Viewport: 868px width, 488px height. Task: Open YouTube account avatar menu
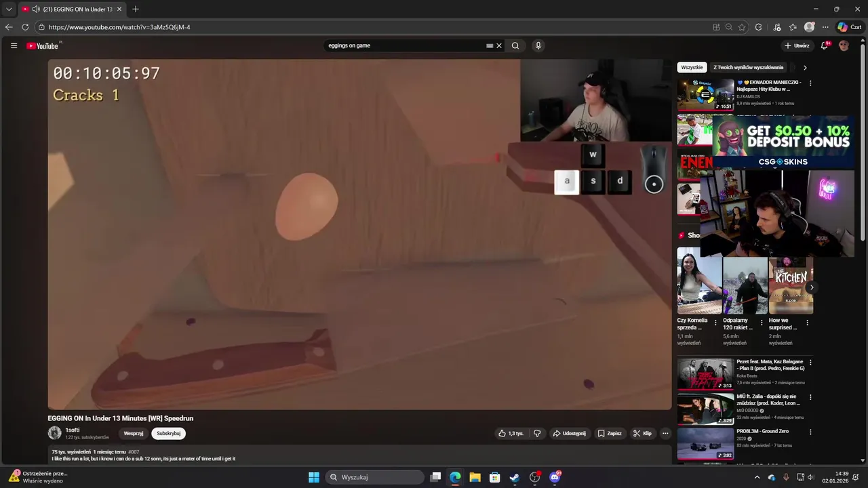coord(844,45)
